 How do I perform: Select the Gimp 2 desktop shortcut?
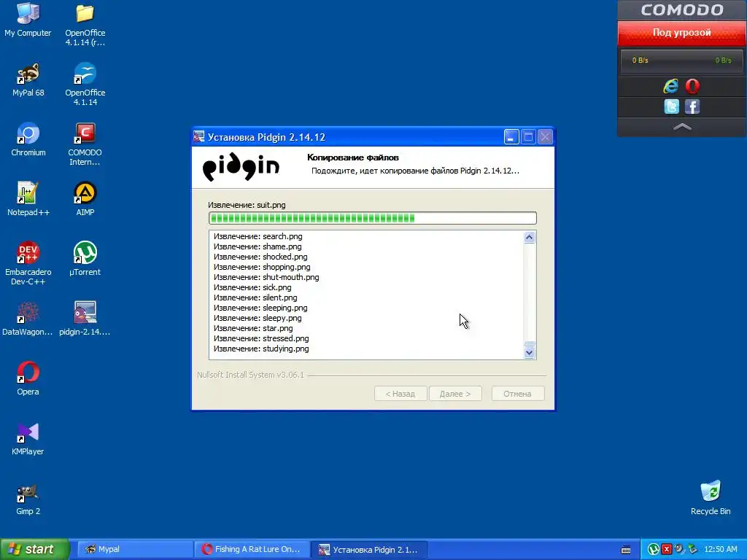(x=28, y=499)
